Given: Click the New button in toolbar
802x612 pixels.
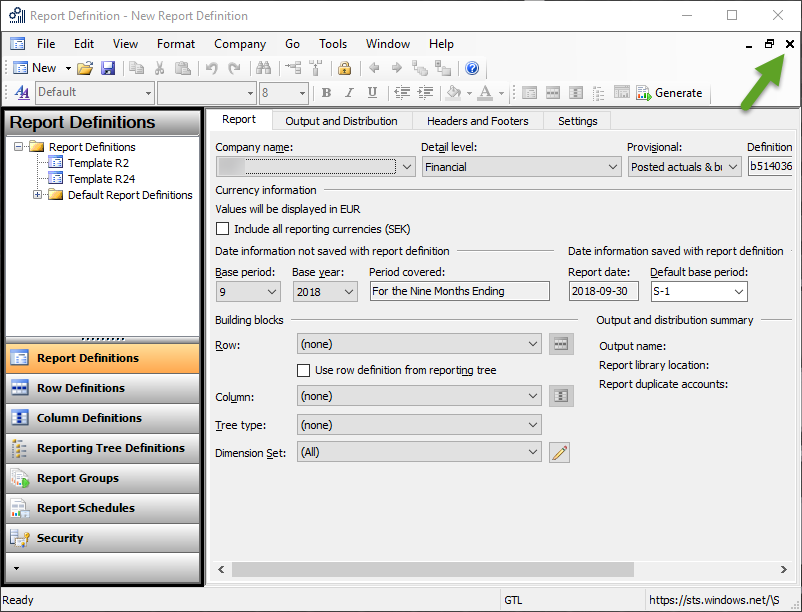Looking at the screenshot, I should point(34,68).
